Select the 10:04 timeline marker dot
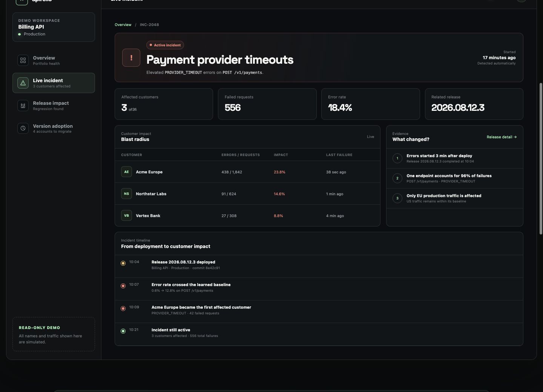Screen dimensions: 543x392 (123, 263)
